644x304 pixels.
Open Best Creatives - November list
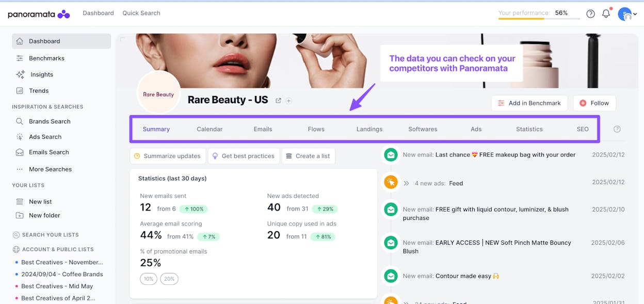pos(62,262)
